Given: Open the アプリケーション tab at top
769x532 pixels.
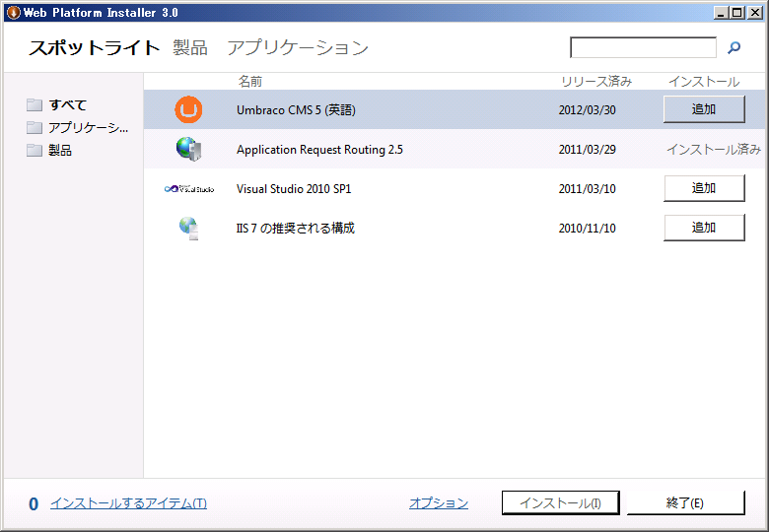Looking at the screenshot, I should [x=298, y=47].
